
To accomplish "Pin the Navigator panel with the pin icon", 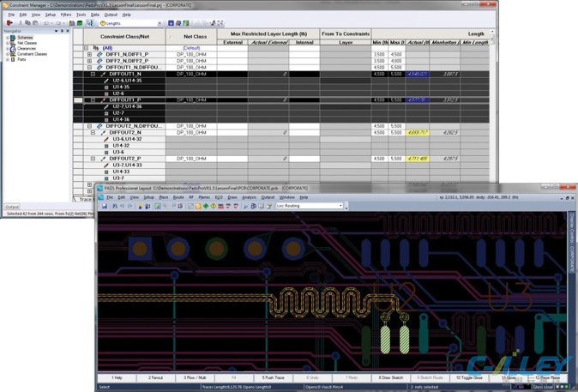I will [62, 31].
